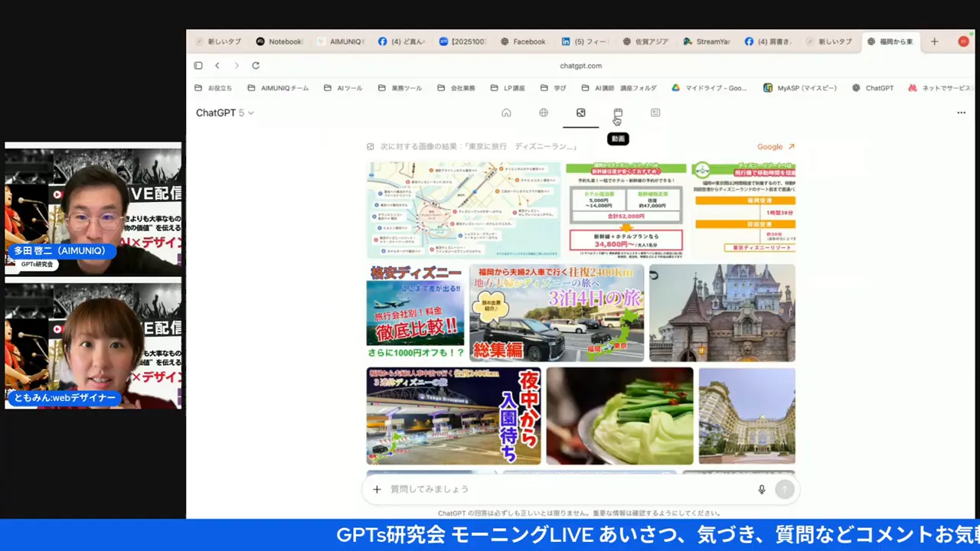Expand the ChatGPT 5 model selector

tap(224, 112)
